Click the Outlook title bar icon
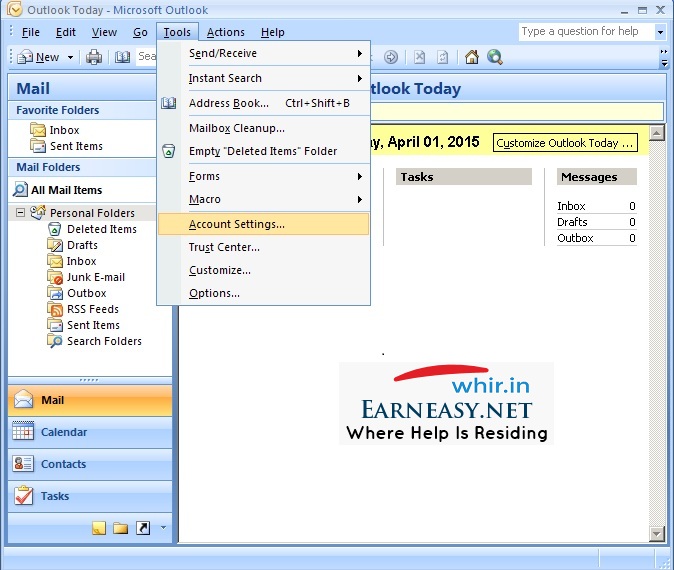Viewport: 674px width, 570px height. 15,9
